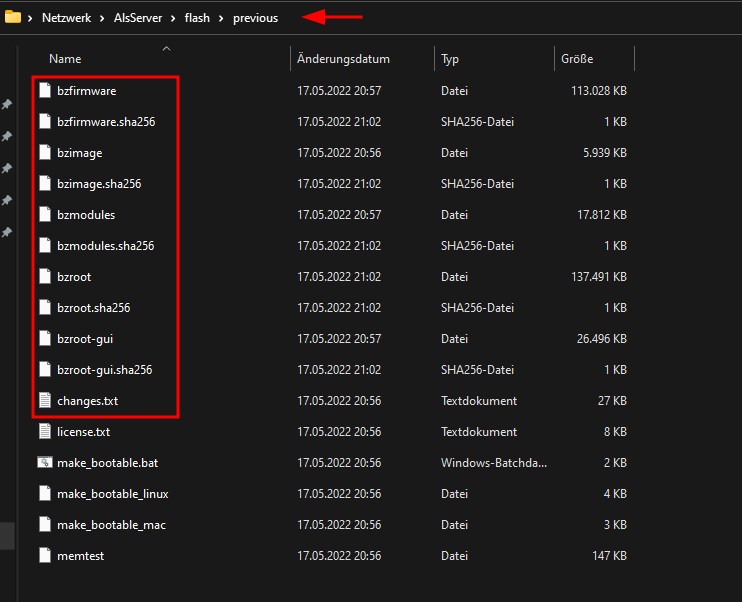Image resolution: width=742 pixels, height=602 pixels.
Task: Expand the chevron after Netzwerk in breadcrumb
Action: [x=102, y=18]
